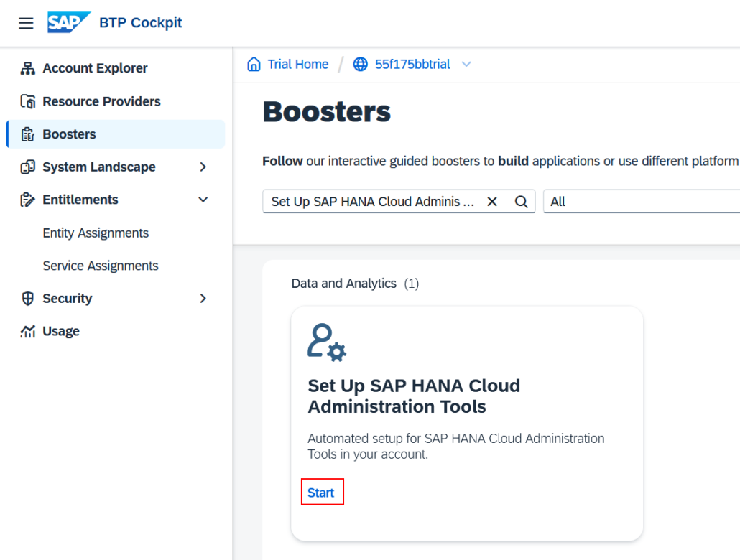
Task: Click the user-gear booster tile icon
Action: (x=327, y=342)
